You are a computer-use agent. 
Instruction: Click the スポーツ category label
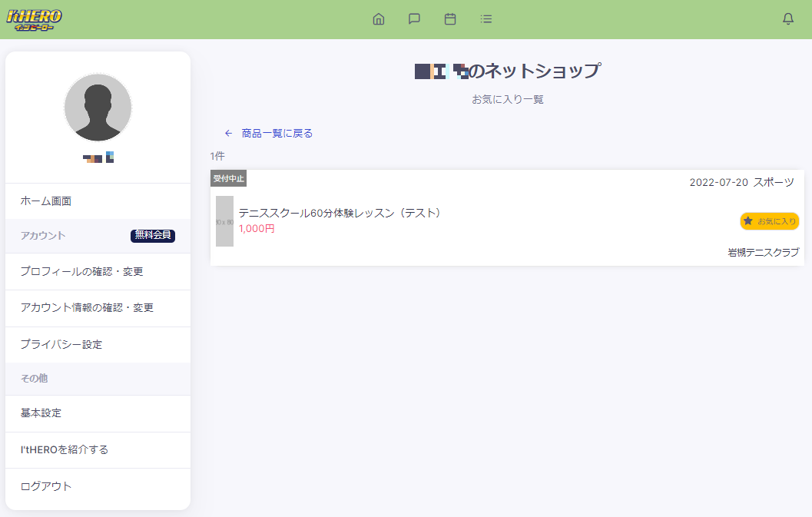tap(774, 182)
